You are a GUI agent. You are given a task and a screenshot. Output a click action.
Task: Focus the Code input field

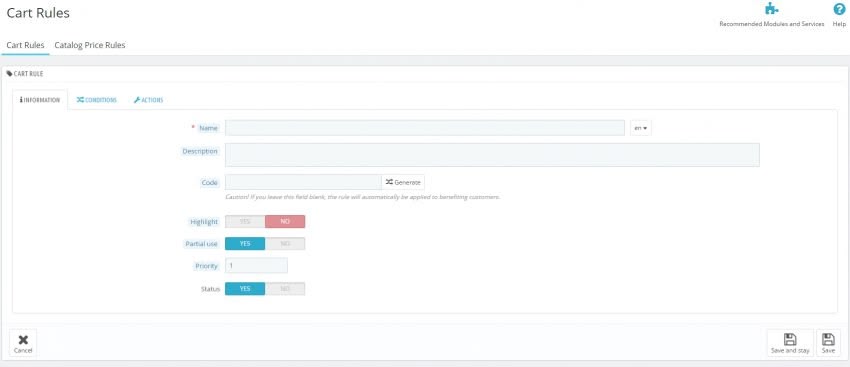303,182
